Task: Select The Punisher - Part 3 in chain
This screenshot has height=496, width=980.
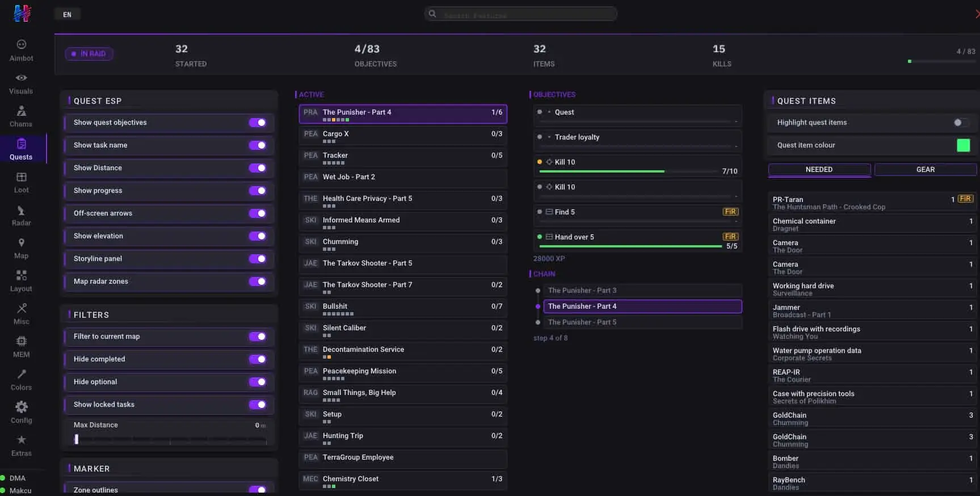Action: tap(642, 291)
